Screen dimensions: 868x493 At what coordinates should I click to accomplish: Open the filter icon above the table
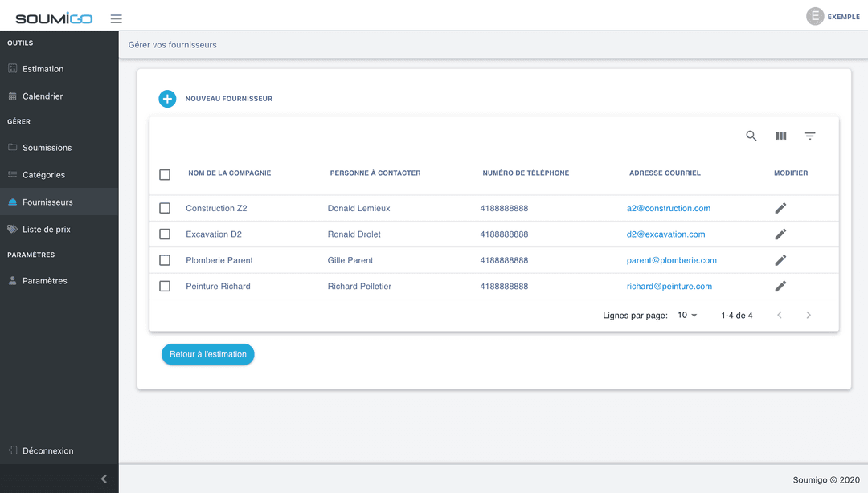click(x=809, y=136)
